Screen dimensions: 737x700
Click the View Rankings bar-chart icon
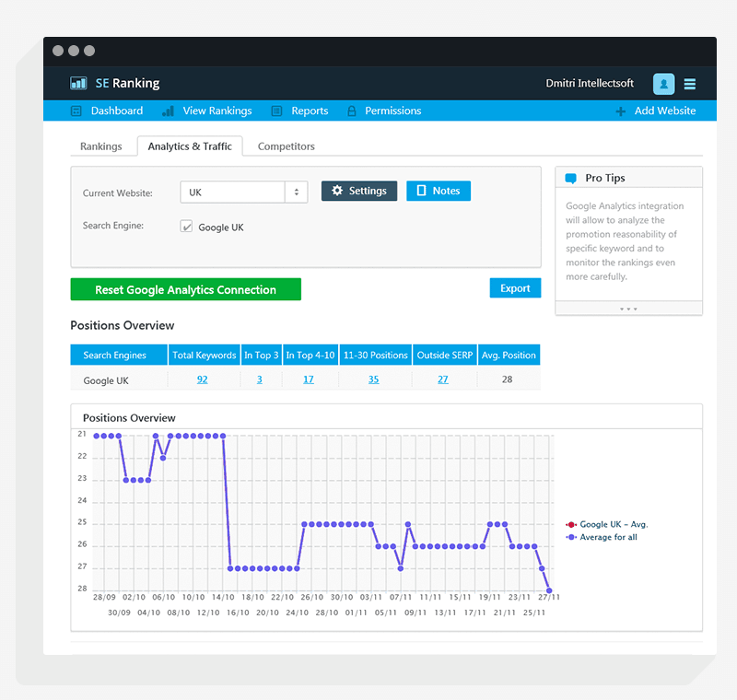(168, 111)
